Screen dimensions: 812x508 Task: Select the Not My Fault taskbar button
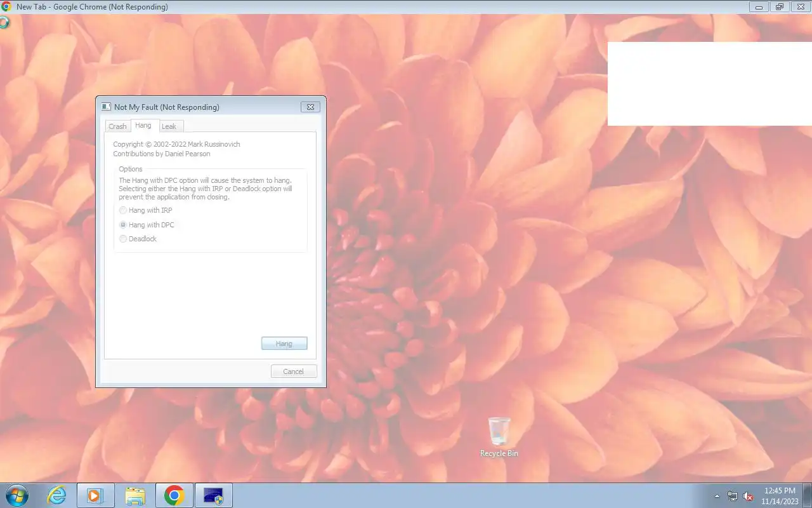(x=214, y=495)
